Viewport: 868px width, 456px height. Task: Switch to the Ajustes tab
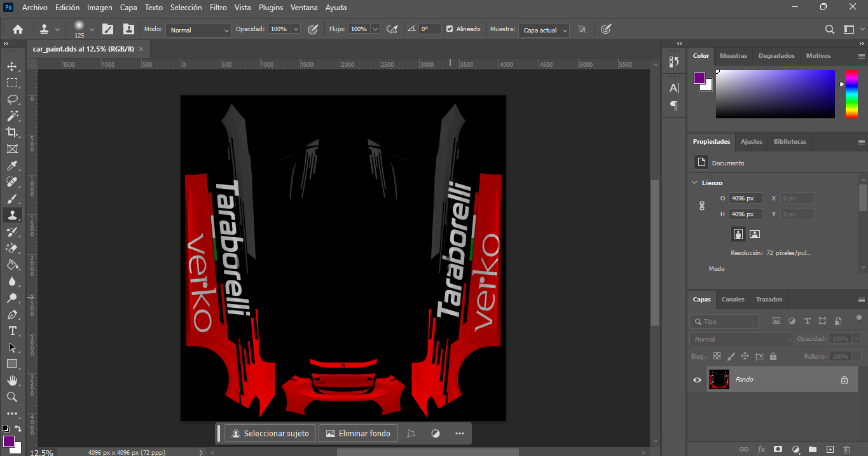point(752,142)
